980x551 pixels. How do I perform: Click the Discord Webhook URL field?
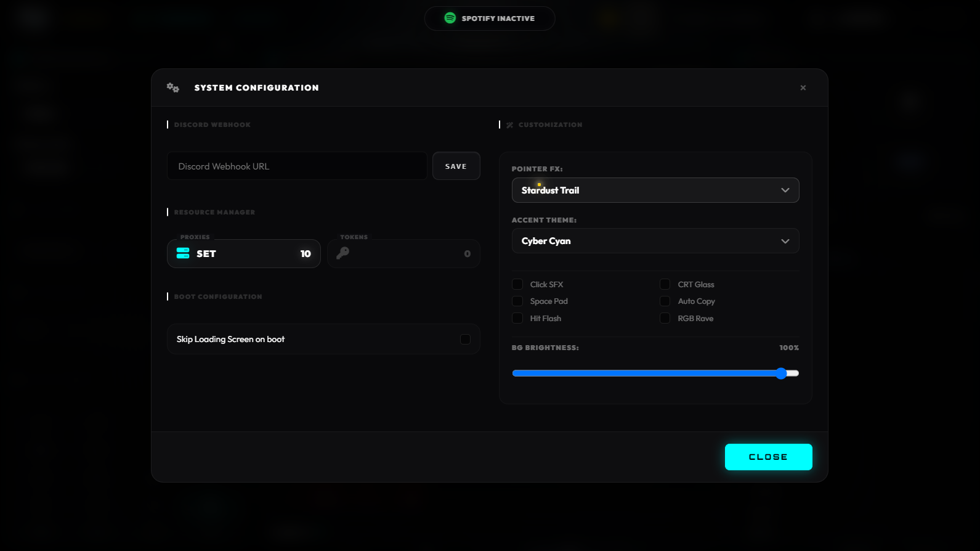pyautogui.click(x=297, y=166)
